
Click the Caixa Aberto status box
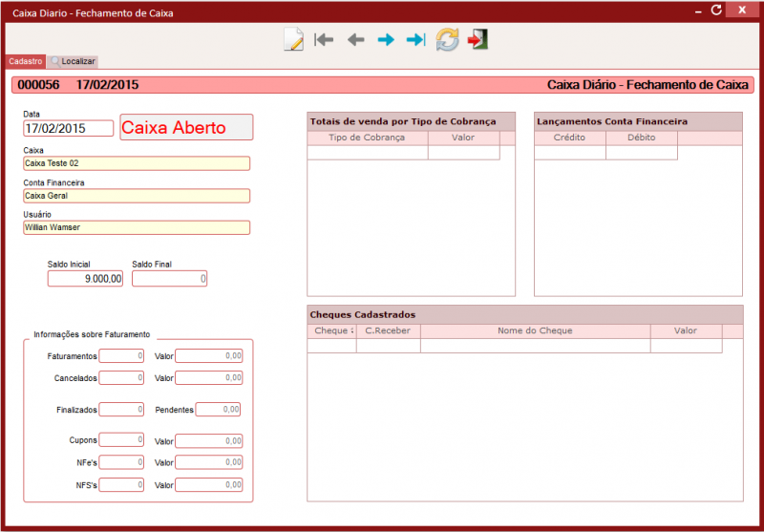coord(186,127)
